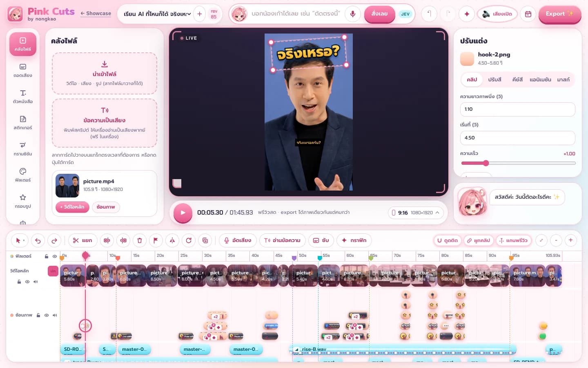Viewport: 588px width, 368px height.
Task: Click the สั่งเลย command button
Action: pos(379,14)
